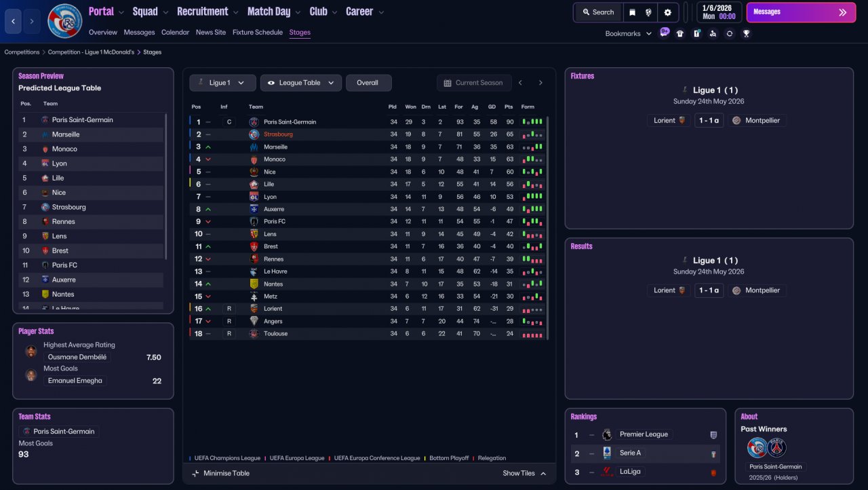Open the Ligue 1 competition dropdown
This screenshot has width=868, height=490.
(222, 83)
